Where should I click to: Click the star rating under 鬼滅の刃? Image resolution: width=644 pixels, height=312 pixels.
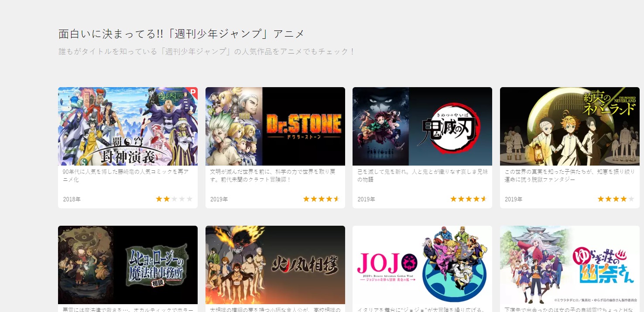468,199
